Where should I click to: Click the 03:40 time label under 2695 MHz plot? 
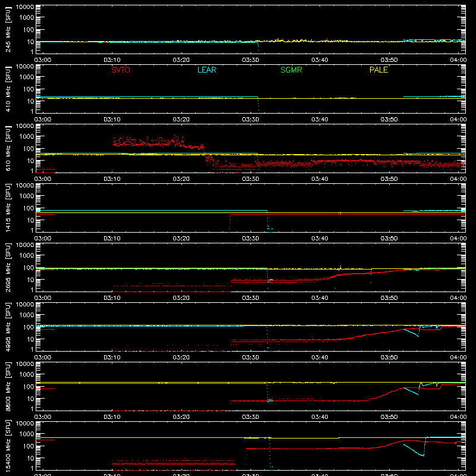coord(320,298)
